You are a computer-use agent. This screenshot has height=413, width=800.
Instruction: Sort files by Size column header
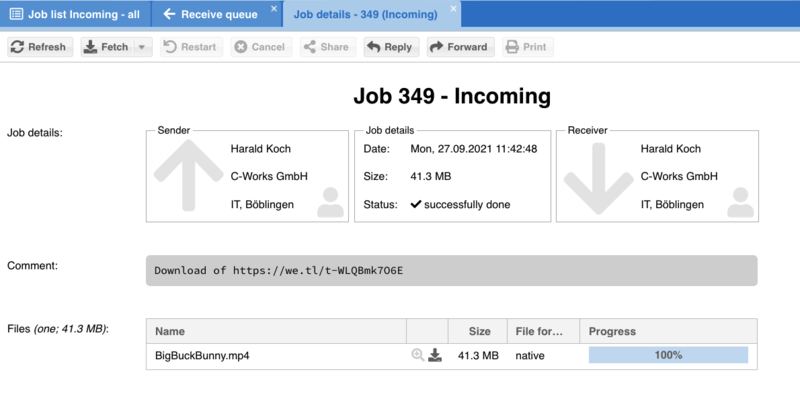[479, 331]
